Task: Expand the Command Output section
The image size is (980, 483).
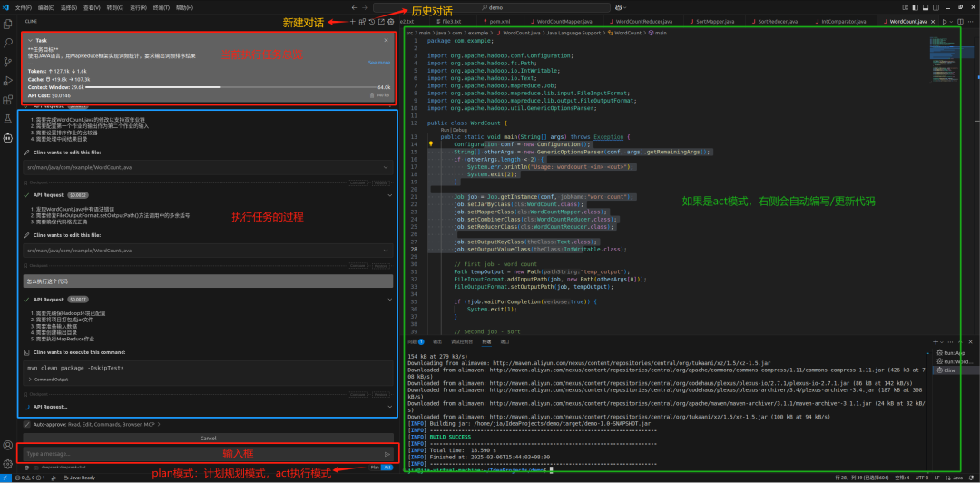Action: click(x=47, y=379)
